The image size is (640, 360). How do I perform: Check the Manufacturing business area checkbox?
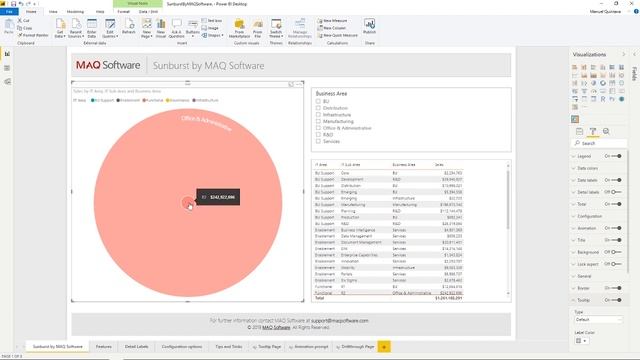(318, 121)
